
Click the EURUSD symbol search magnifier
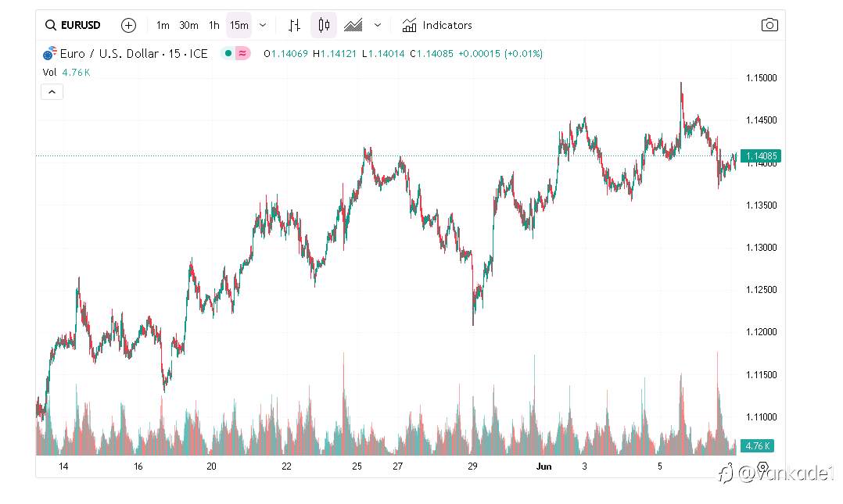coord(51,25)
